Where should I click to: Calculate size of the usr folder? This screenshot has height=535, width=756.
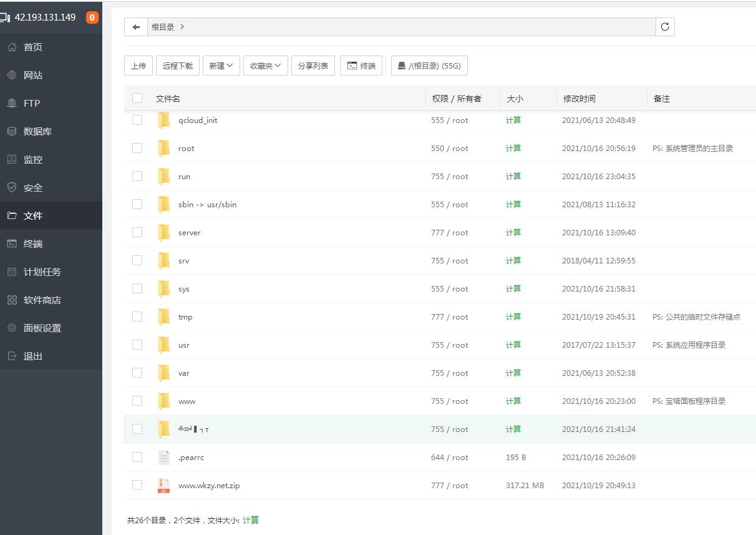point(513,345)
